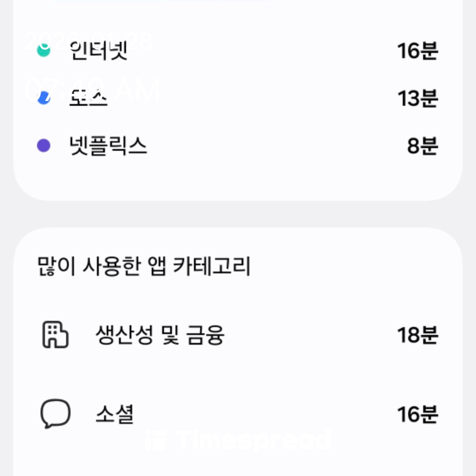The height and width of the screenshot is (476, 476).
Task: Click the 18분 time for 생산성 및 금융
Action: click(417, 335)
